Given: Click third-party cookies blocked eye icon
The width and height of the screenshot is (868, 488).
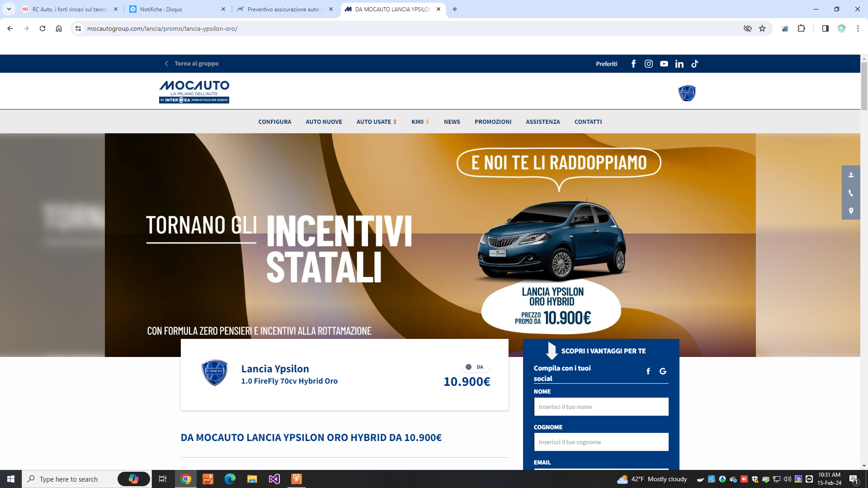Looking at the screenshot, I should (747, 28).
